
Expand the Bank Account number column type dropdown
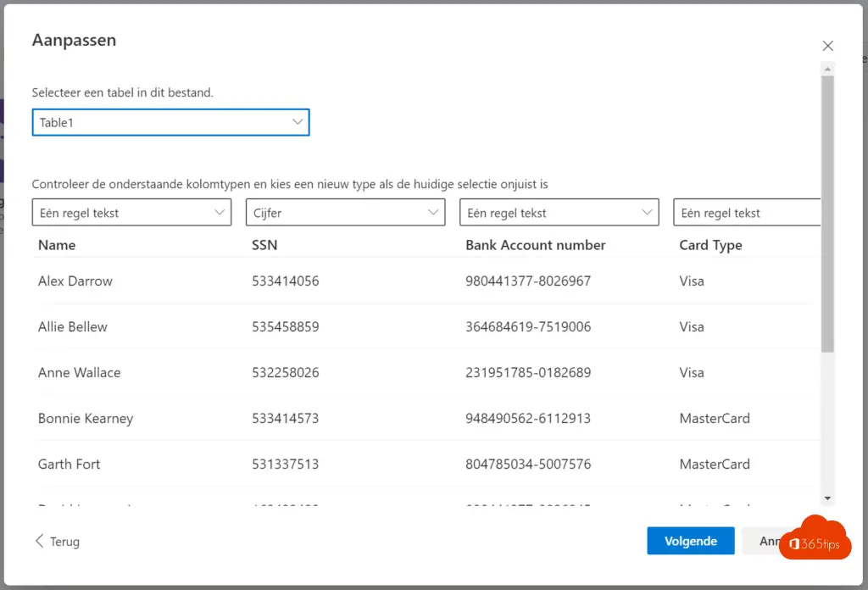point(559,213)
